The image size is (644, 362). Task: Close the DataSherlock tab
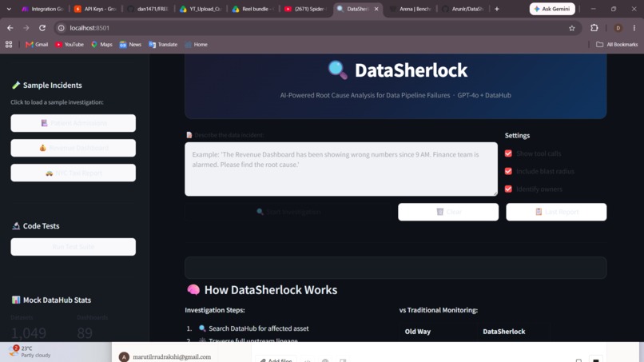[376, 9]
